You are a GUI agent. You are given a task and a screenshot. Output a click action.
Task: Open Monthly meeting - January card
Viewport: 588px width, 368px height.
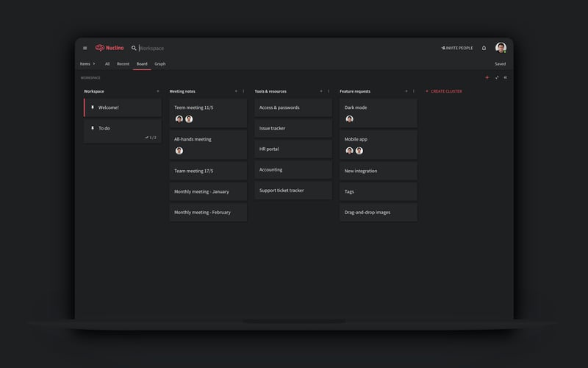208,191
